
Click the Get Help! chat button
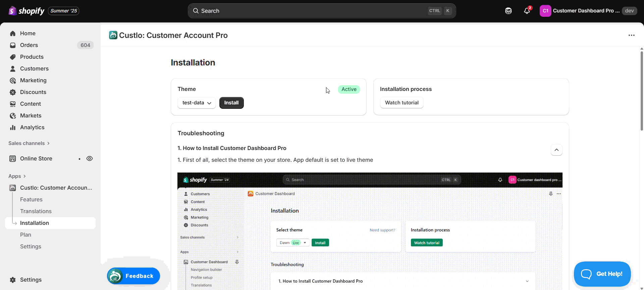pos(602,274)
